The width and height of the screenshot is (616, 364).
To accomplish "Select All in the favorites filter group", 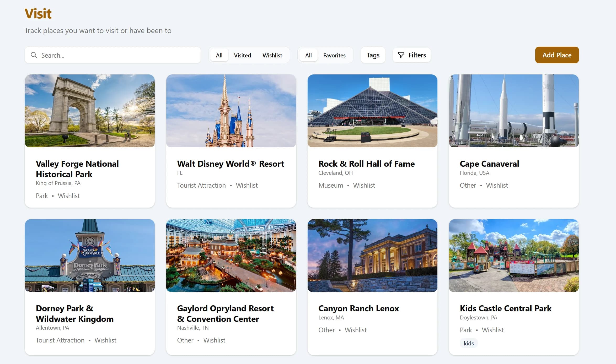I will 308,55.
